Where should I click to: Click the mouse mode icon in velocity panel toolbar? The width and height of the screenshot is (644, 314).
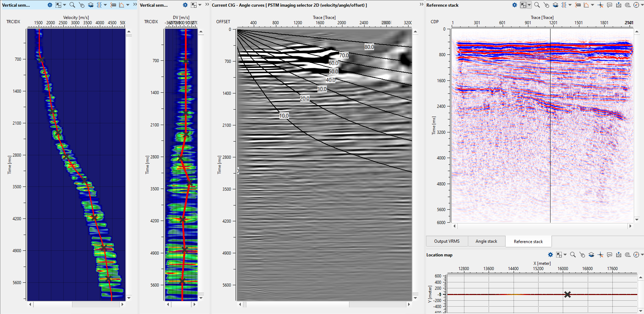[x=82, y=5]
